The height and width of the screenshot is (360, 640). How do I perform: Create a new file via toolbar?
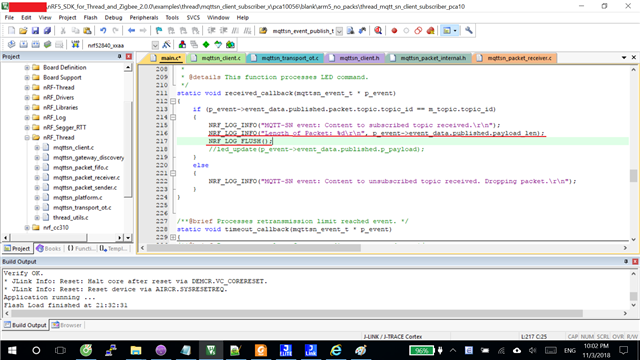click(x=11, y=31)
